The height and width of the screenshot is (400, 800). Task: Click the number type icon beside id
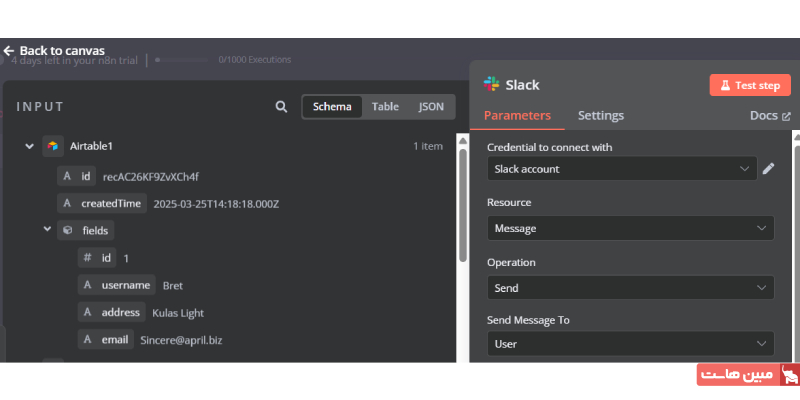(x=88, y=258)
